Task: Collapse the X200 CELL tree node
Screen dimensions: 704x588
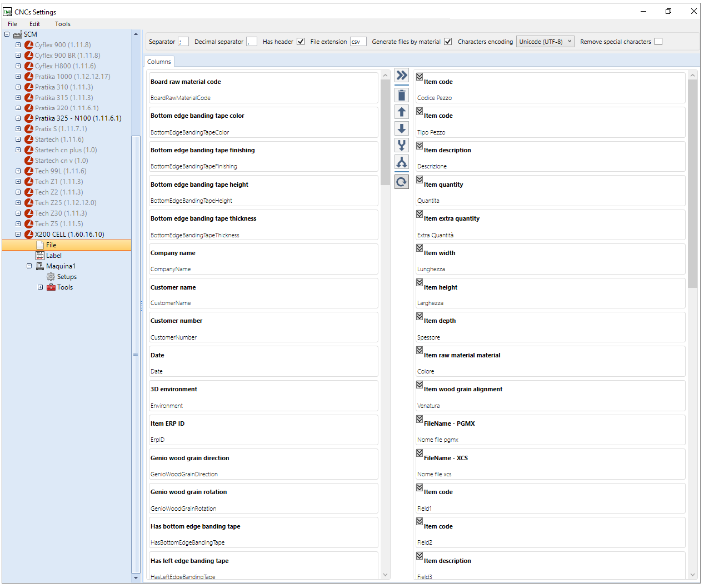Action: click(18, 235)
